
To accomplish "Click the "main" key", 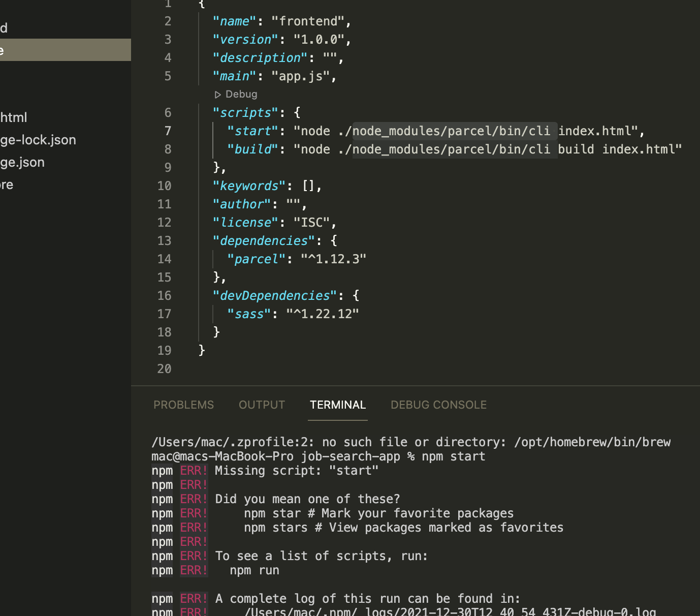I will 235,76.
